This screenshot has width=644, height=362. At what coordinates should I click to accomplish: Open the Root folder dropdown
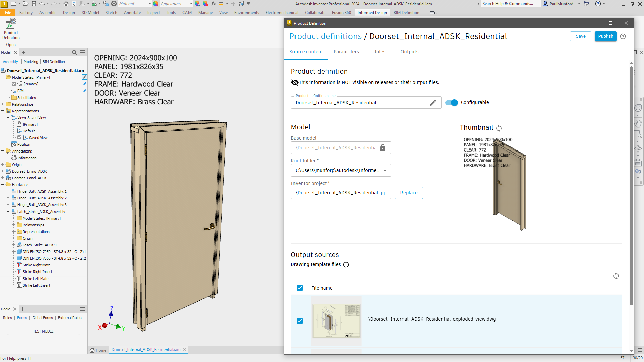tap(385, 170)
